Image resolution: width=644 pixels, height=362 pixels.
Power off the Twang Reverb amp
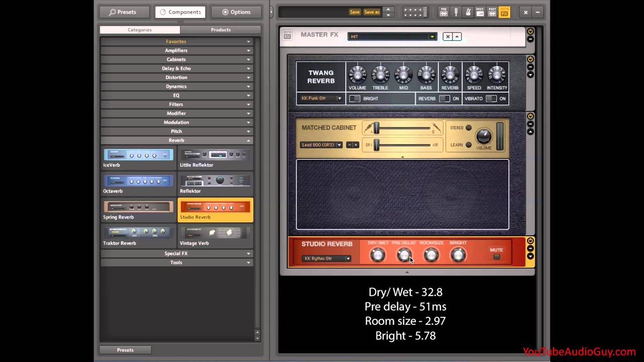pos(530,59)
